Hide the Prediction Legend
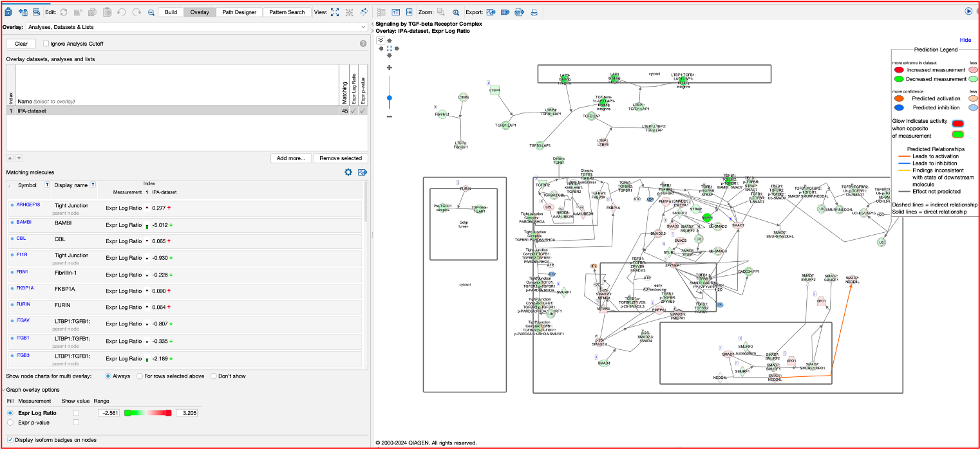Viewport: 980px width, 449px height. [x=965, y=40]
